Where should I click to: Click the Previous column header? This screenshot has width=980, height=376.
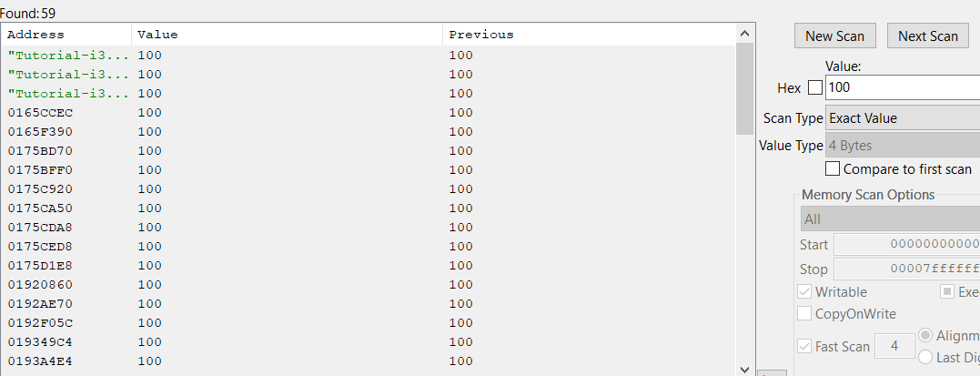[588, 35]
